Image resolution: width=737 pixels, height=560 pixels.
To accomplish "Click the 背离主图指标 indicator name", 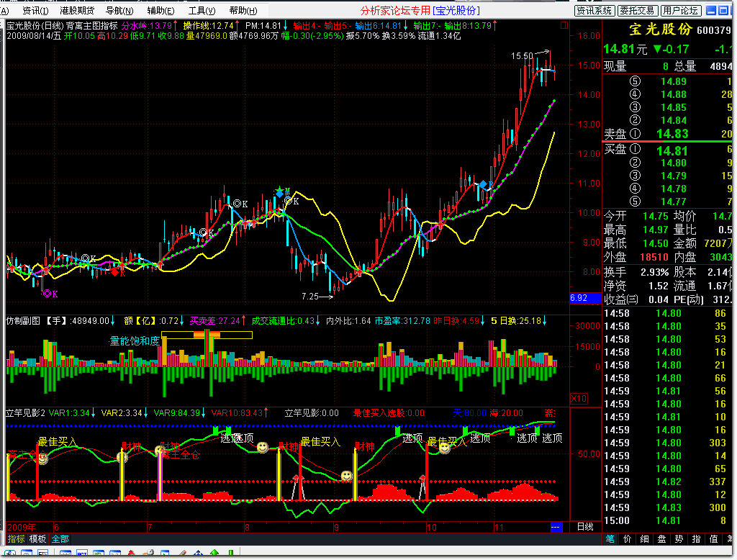I will tap(91, 25).
